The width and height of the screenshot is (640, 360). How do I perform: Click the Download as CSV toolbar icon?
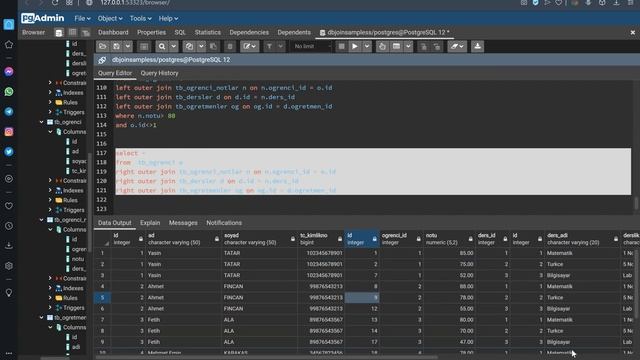point(477,47)
